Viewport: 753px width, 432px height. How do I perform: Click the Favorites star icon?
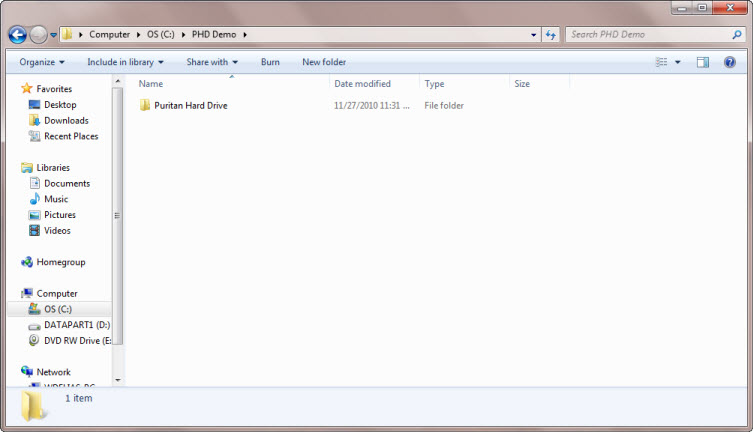(27, 88)
